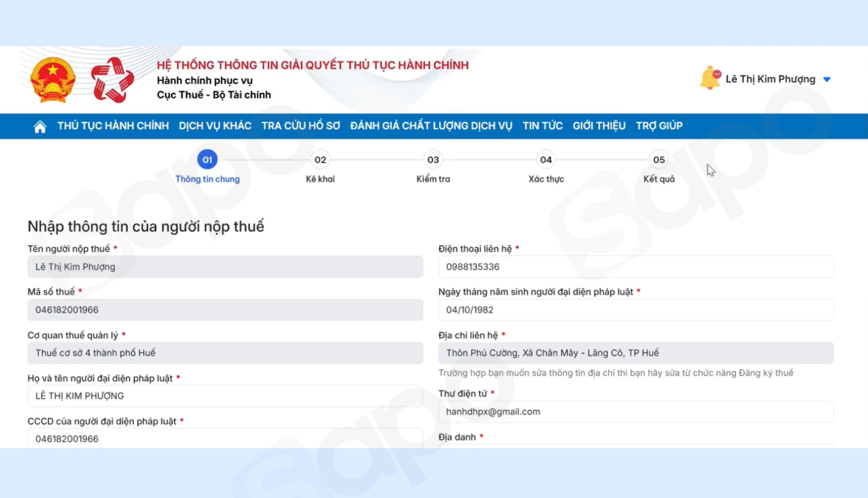Focus the Thư điện tử email field

636,412
